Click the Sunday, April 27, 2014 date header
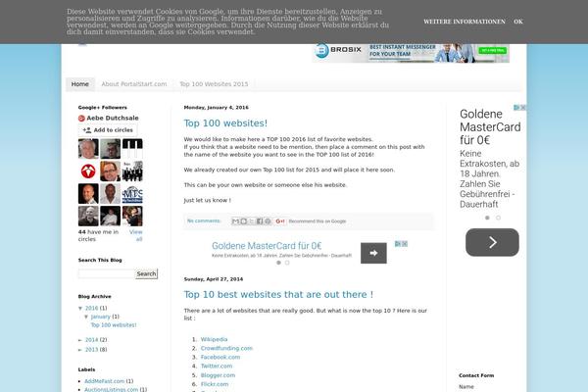This screenshot has width=588, height=392. click(x=214, y=279)
